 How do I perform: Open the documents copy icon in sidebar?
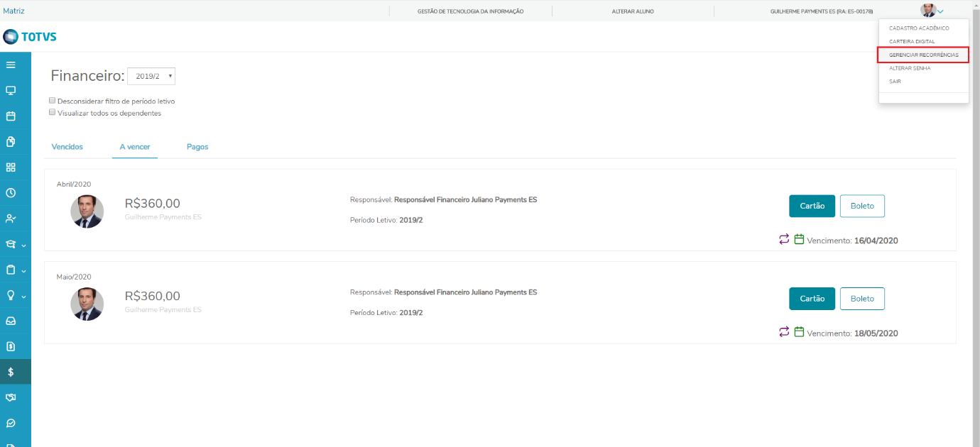[11, 141]
